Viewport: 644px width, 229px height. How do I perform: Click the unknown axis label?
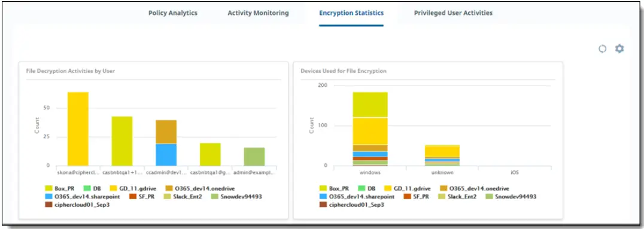(442, 173)
